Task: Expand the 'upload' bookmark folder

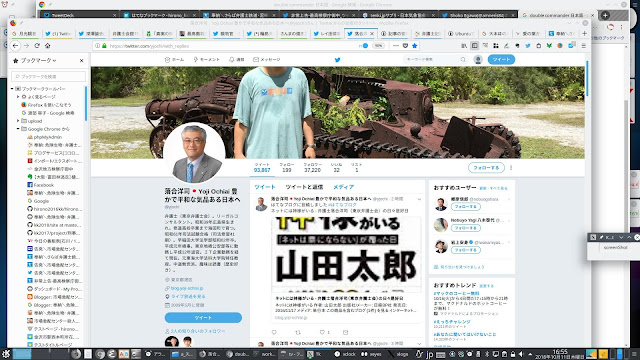Action: coord(18,121)
